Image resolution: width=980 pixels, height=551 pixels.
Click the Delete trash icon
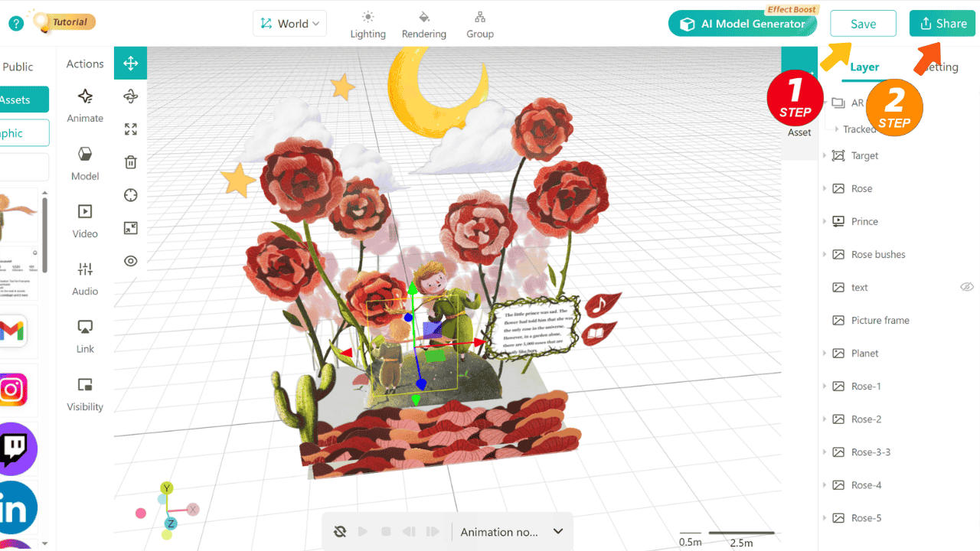(x=130, y=162)
